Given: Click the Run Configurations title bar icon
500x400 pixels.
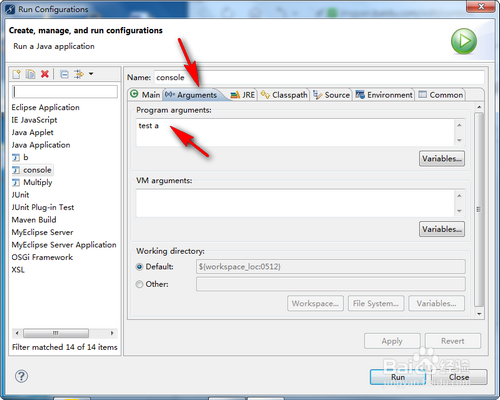Looking at the screenshot, I should pyautogui.click(x=10, y=9).
